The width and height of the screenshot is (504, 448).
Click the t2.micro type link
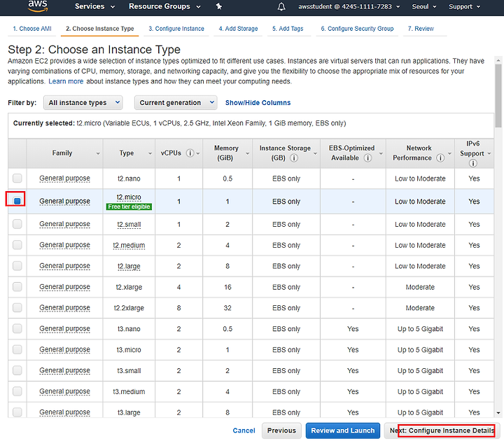click(129, 197)
